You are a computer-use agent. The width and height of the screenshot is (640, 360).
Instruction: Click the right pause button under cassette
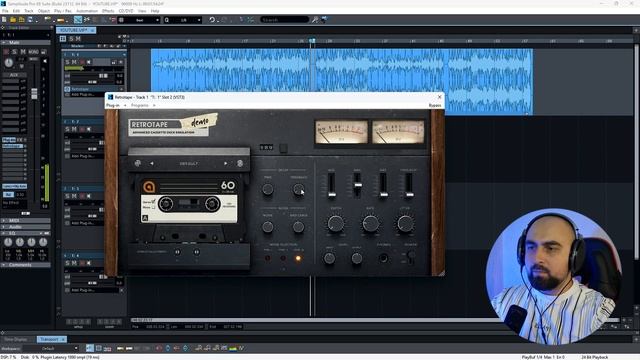point(196,252)
